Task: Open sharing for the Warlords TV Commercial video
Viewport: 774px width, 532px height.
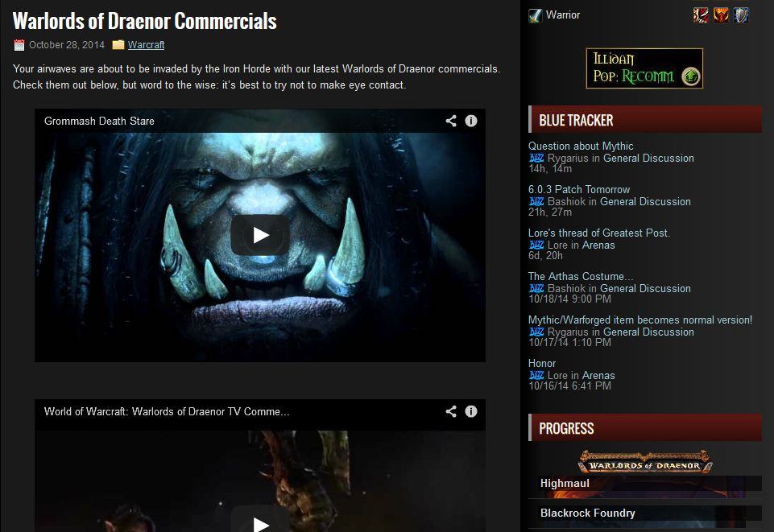Action: [x=451, y=411]
